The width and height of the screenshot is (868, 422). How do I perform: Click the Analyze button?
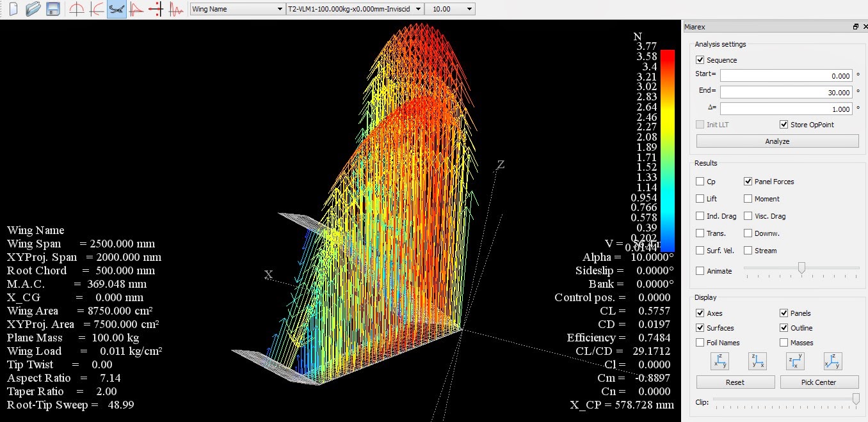[776, 141]
